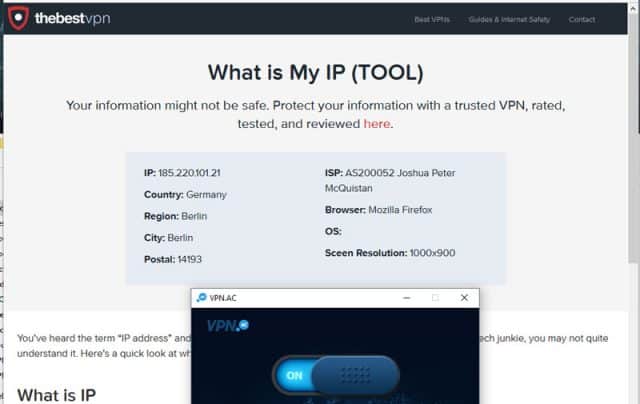Select the screen resolution value 1000x900
Image resolution: width=640 pixels, height=404 pixels.
click(432, 253)
